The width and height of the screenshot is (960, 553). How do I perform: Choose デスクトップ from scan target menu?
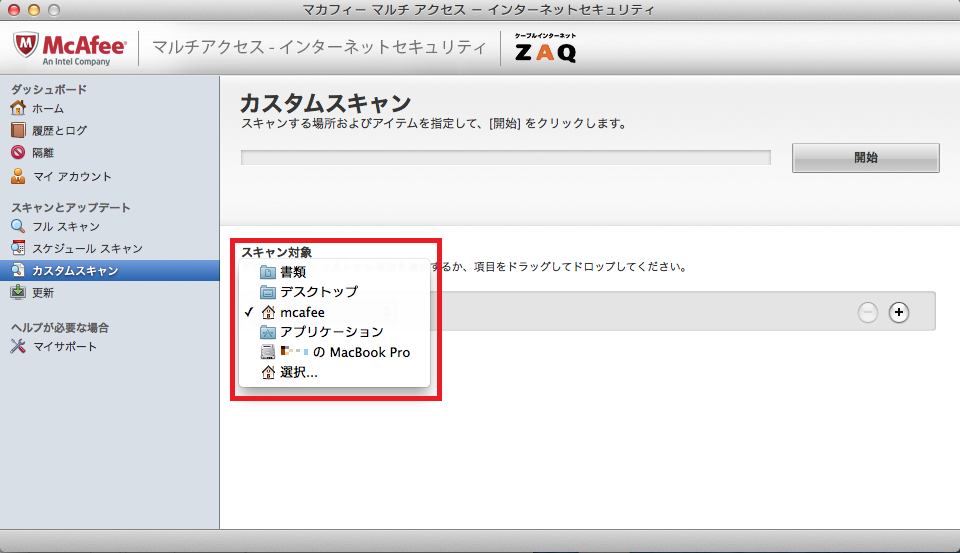(334, 292)
